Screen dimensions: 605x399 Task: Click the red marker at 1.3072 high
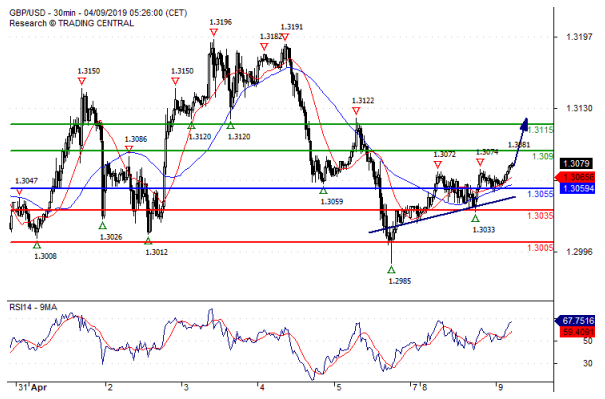click(x=438, y=165)
